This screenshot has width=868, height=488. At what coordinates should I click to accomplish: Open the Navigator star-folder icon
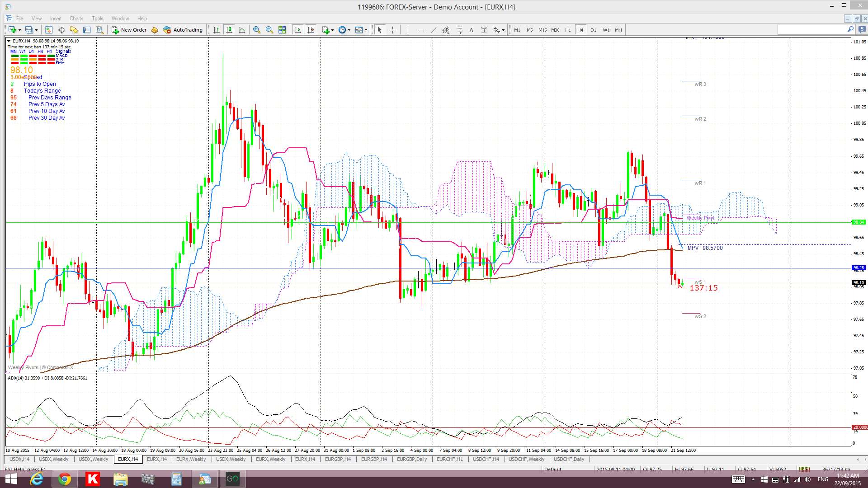point(74,30)
